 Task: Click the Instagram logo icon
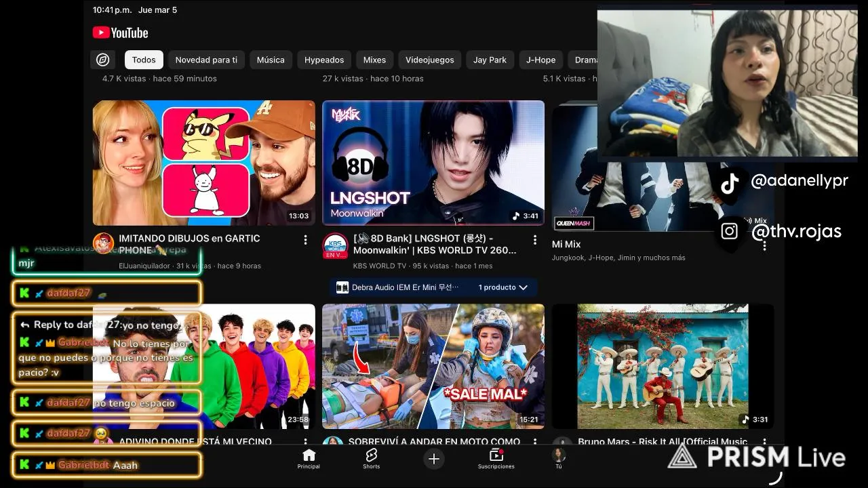(729, 231)
